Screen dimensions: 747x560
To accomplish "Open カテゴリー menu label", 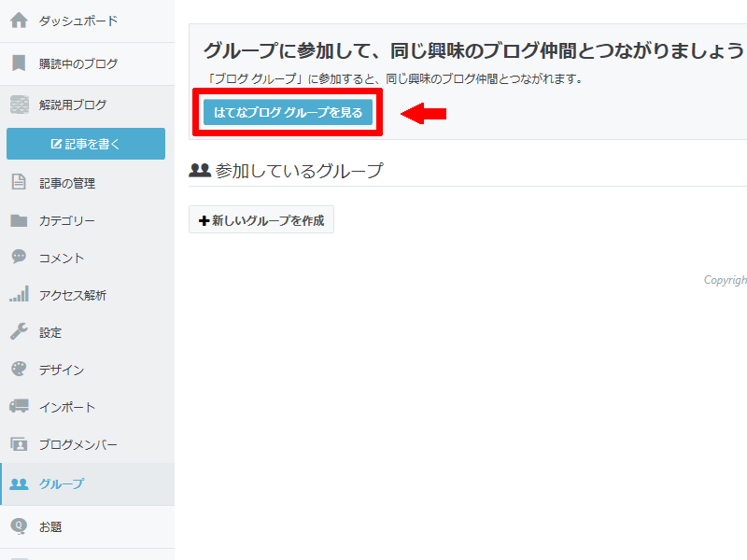I will pyautogui.click(x=67, y=221).
